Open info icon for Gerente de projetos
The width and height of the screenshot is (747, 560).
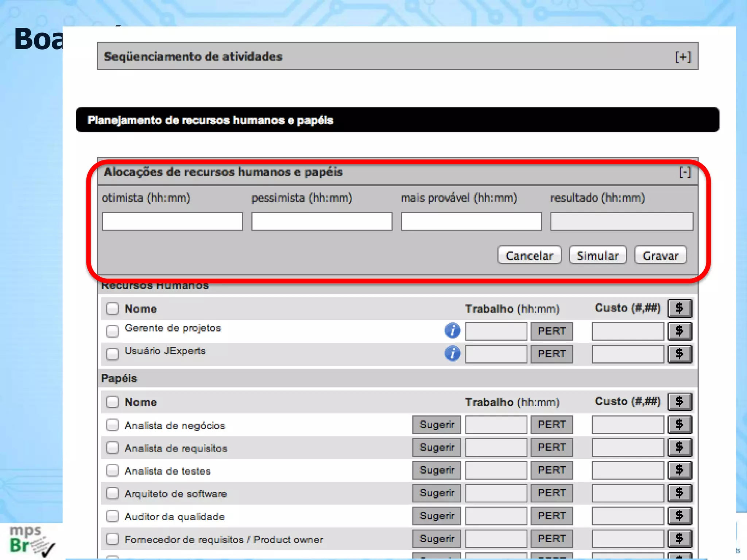tap(452, 331)
